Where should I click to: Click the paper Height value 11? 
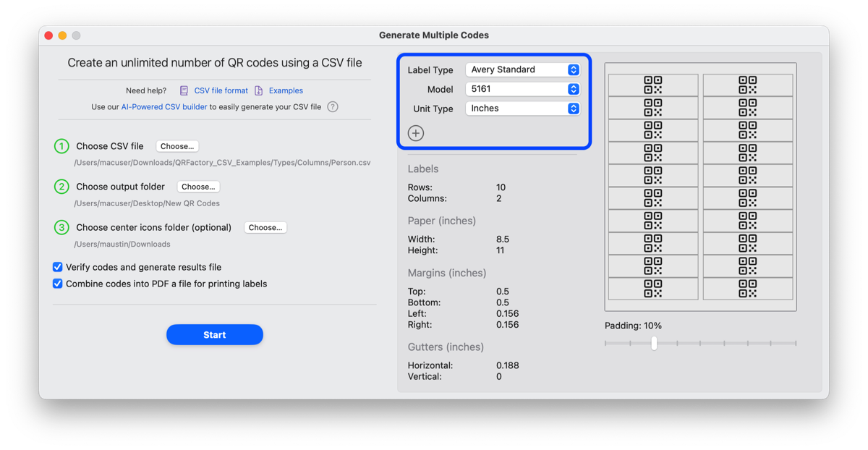[500, 250]
